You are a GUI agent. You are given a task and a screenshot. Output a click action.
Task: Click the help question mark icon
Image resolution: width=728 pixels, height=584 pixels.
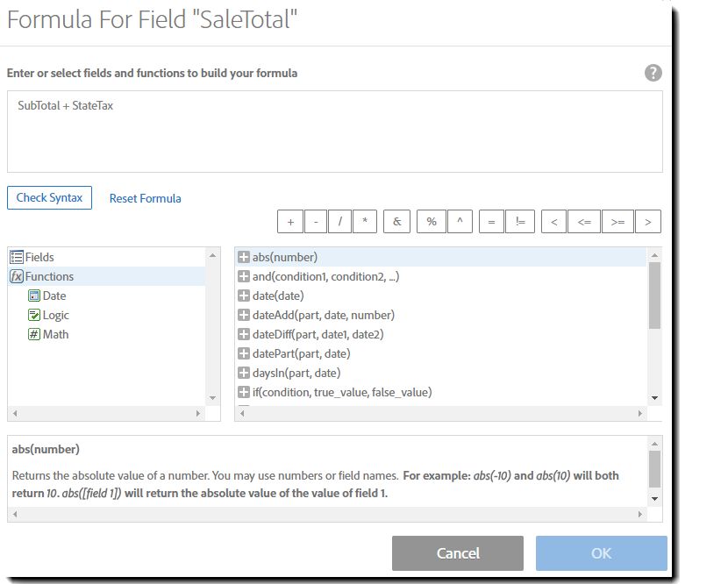(x=653, y=73)
